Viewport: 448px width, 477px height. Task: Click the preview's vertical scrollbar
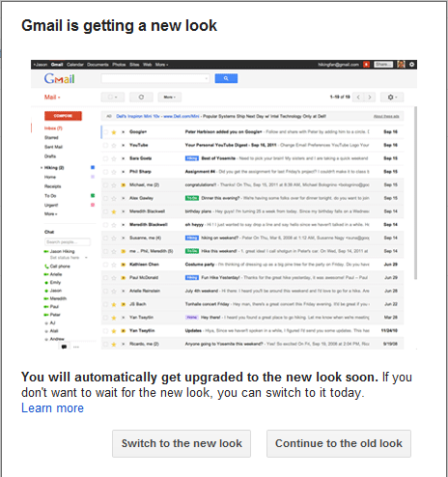tap(415, 193)
